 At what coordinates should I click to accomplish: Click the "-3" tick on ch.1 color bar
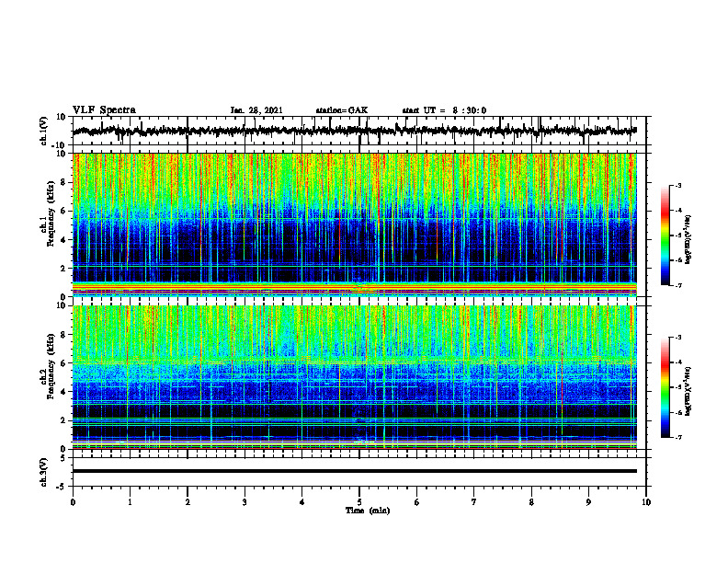point(678,186)
